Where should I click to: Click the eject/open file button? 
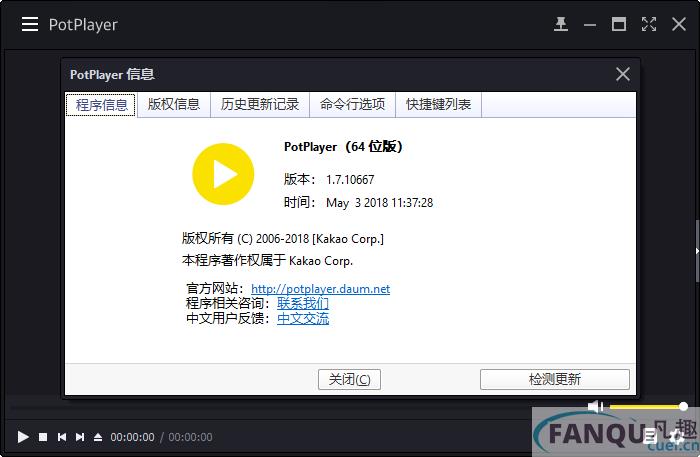point(98,437)
